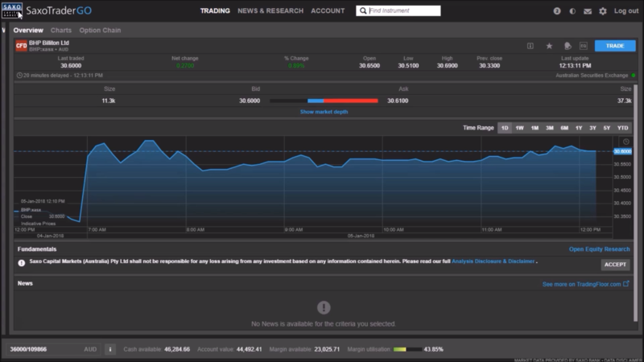Click the chart clock icon

(x=626, y=142)
